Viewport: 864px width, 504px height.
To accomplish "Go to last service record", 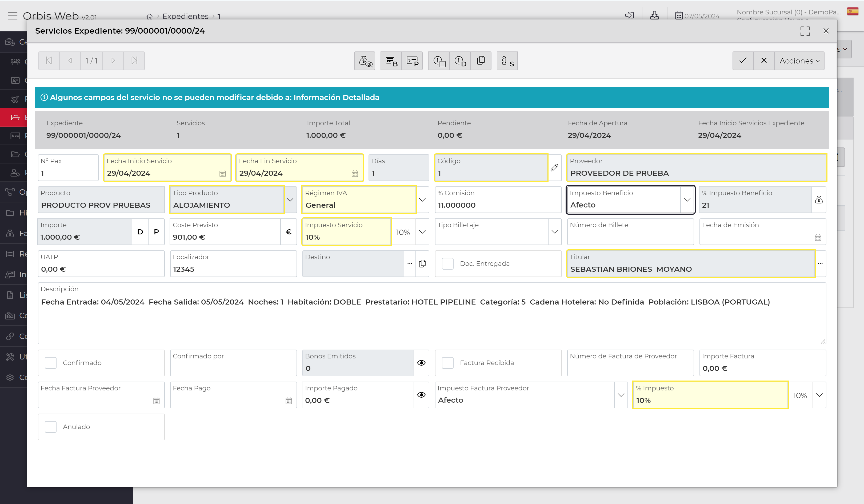I will [134, 61].
